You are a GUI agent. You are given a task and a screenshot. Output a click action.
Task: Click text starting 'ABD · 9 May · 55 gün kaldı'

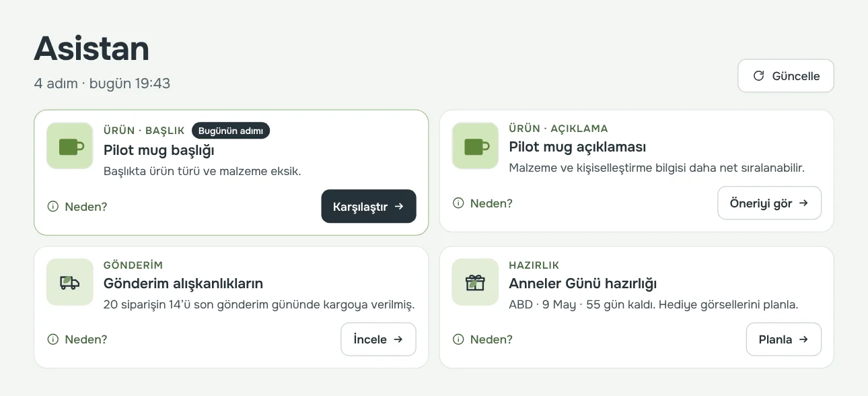pos(653,304)
